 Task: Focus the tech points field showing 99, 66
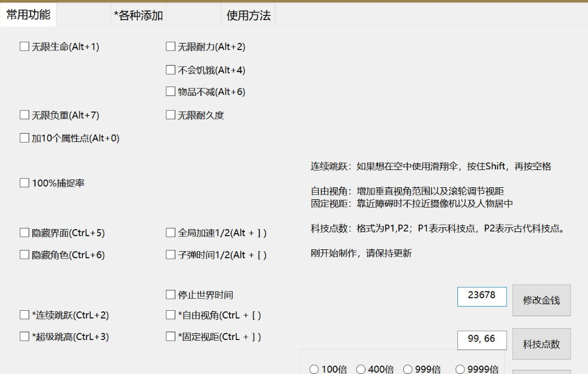(482, 340)
